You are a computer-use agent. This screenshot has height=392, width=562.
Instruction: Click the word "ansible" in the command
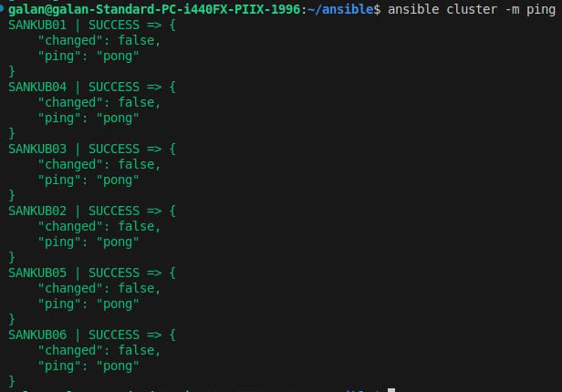coord(413,9)
